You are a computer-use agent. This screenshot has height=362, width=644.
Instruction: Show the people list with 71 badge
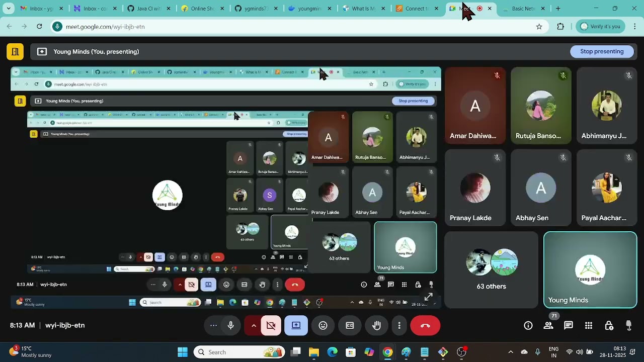(x=548, y=325)
